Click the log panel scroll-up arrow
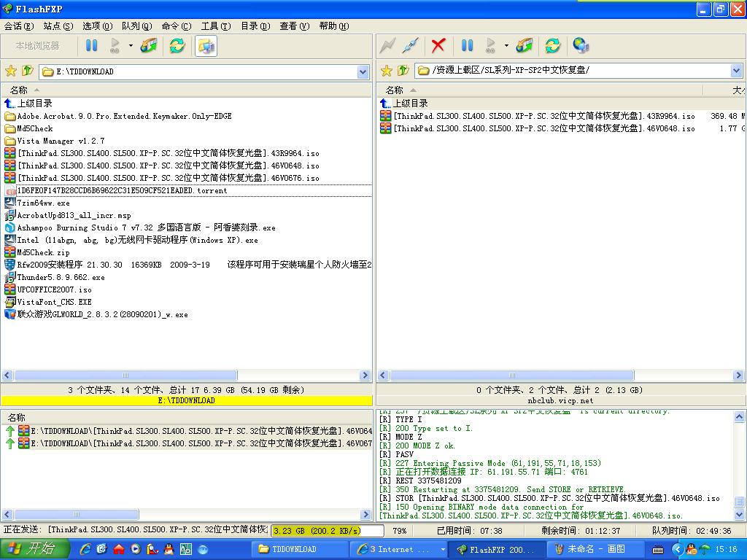Viewport: 747px width, 560px height. [x=740, y=417]
